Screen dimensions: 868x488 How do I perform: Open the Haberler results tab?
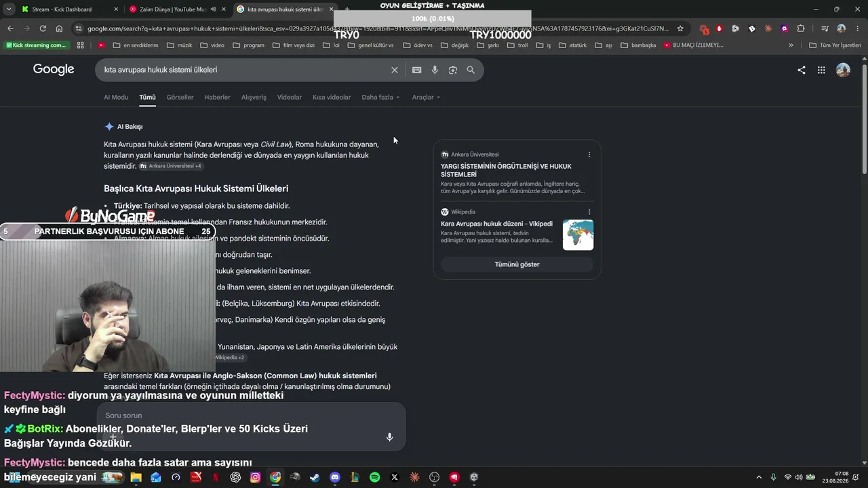tap(217, 97)
